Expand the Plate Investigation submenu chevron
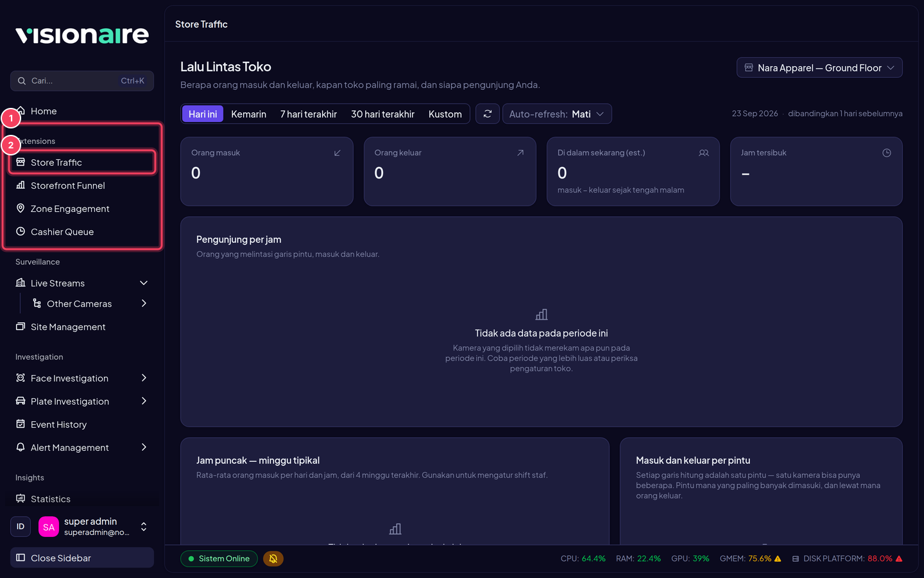Image resolution: width=924 pixels, height=578 pixels. 144,401
